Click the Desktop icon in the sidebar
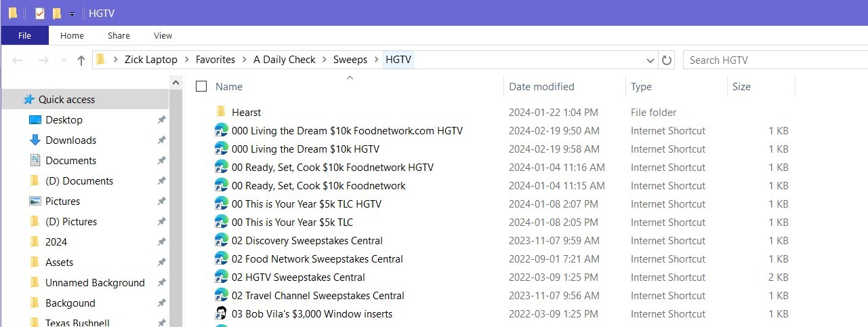Viewport: 868px width, 327px height. pyautogui.click(x=35, y=119)
